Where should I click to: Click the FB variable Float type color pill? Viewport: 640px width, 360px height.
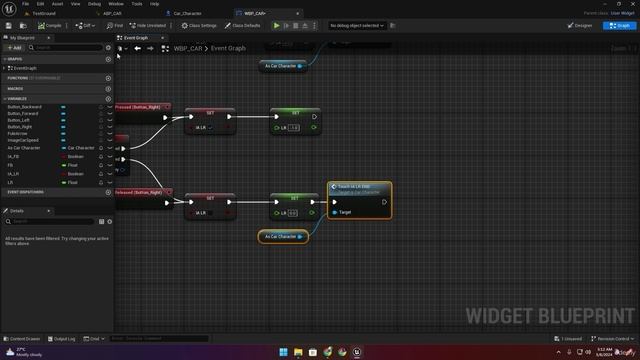coord(64,165)
